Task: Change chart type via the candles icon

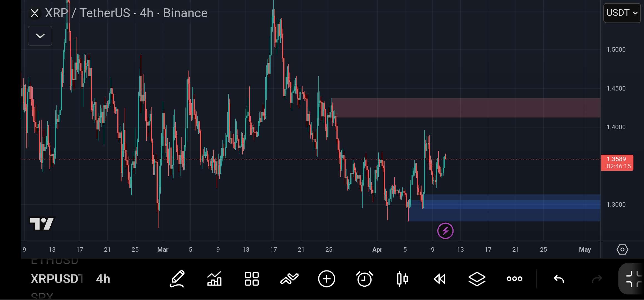Action: coord(402,279)
